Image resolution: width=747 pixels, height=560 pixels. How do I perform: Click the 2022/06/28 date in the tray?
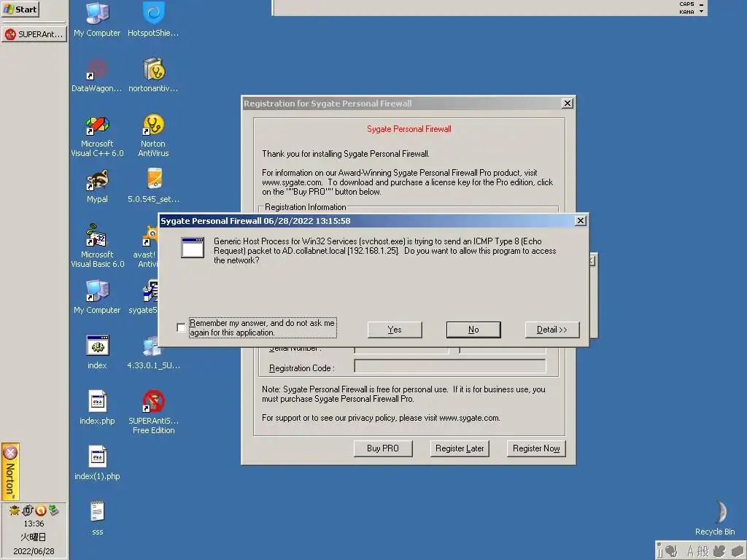point(34,551)
